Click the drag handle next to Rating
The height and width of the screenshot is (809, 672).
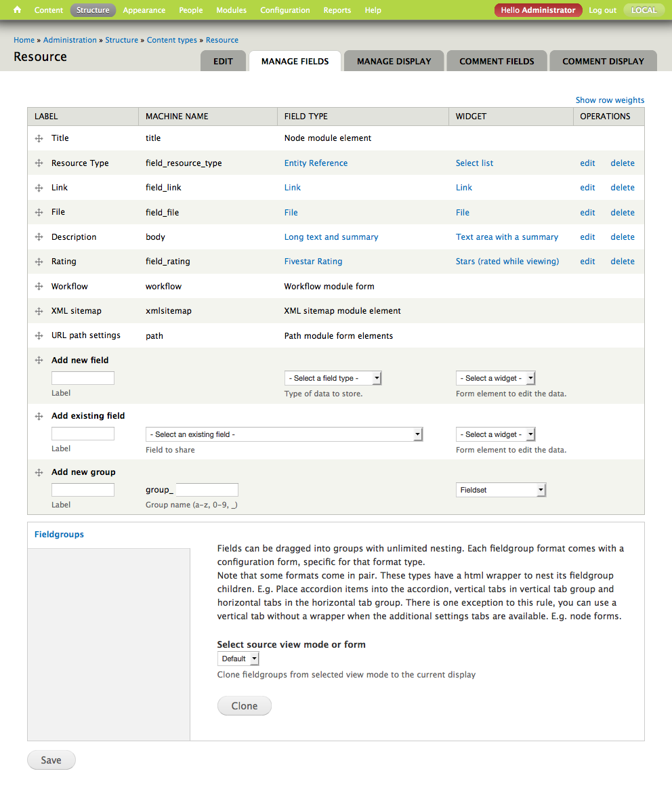pyautogui.click(x=39, y=262)
